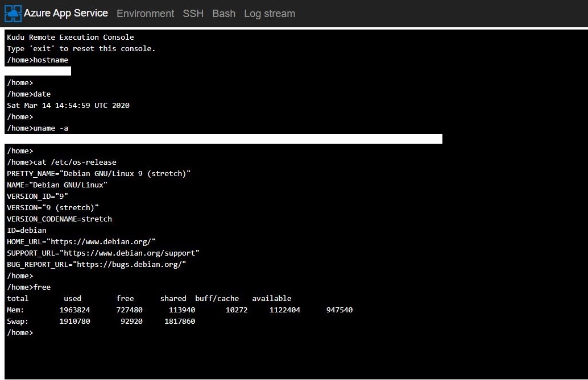Switch to the SSH console

[193, 14]
